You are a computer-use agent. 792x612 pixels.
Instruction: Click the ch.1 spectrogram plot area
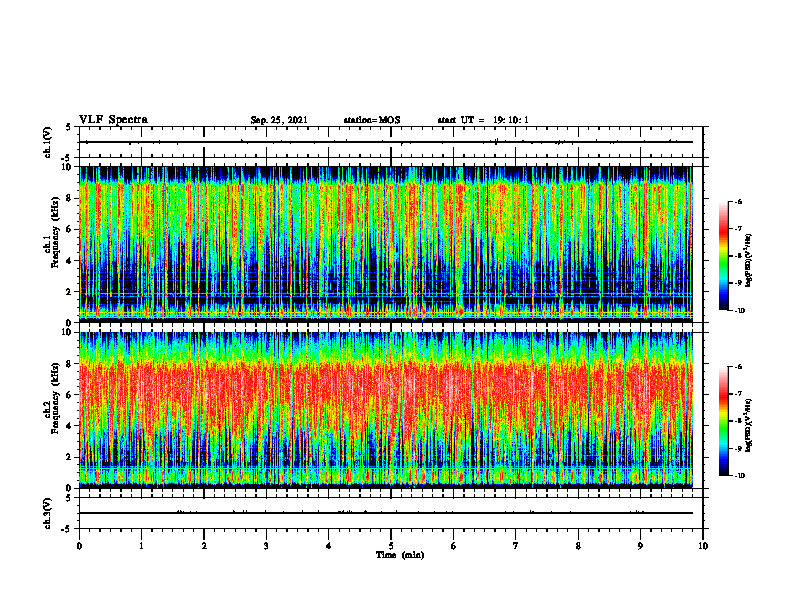(386, 244)
